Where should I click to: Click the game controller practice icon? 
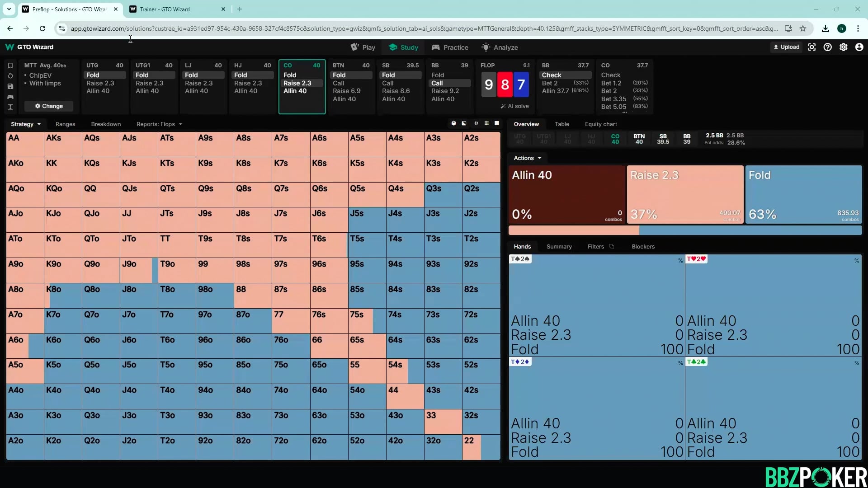coord(10,97)
